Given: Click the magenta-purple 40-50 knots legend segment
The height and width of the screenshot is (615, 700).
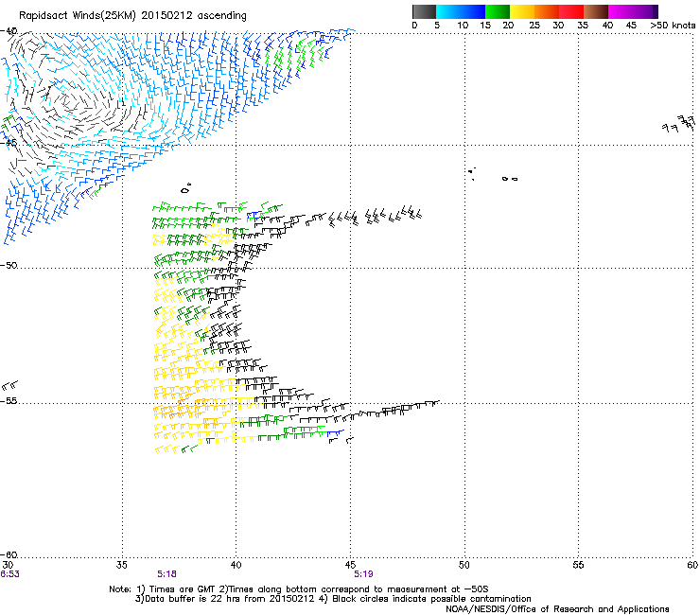Looking at the screenshot, I should point(633,11).
